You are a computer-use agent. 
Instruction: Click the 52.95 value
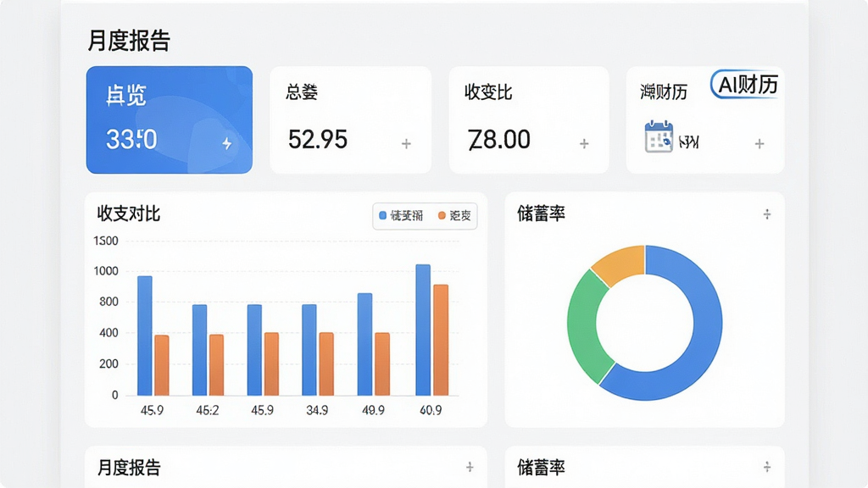318,140
